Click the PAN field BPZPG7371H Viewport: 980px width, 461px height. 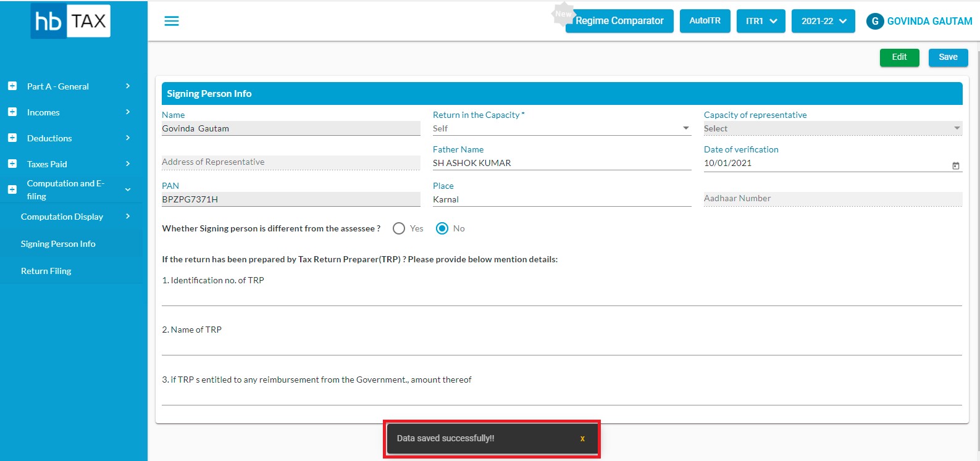click(x=291, y=199)
